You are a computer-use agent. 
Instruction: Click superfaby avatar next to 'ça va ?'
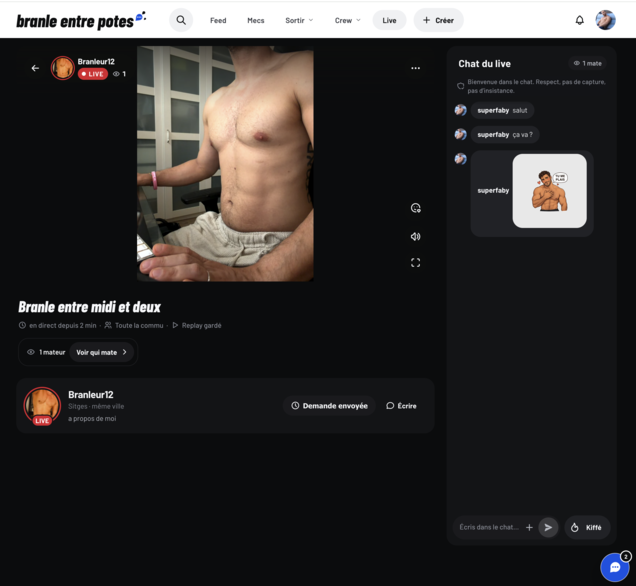(460, 134)
